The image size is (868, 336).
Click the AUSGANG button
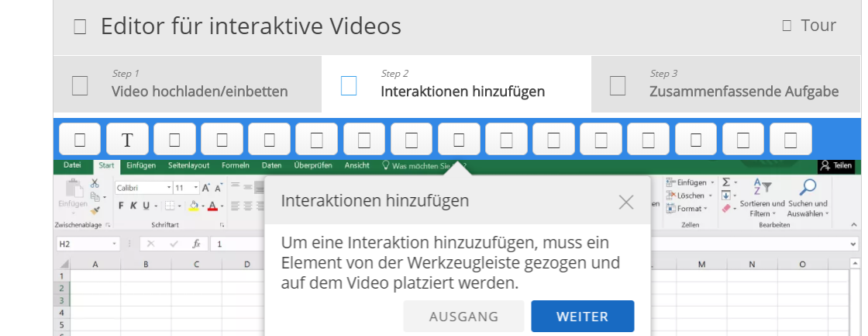464,317
